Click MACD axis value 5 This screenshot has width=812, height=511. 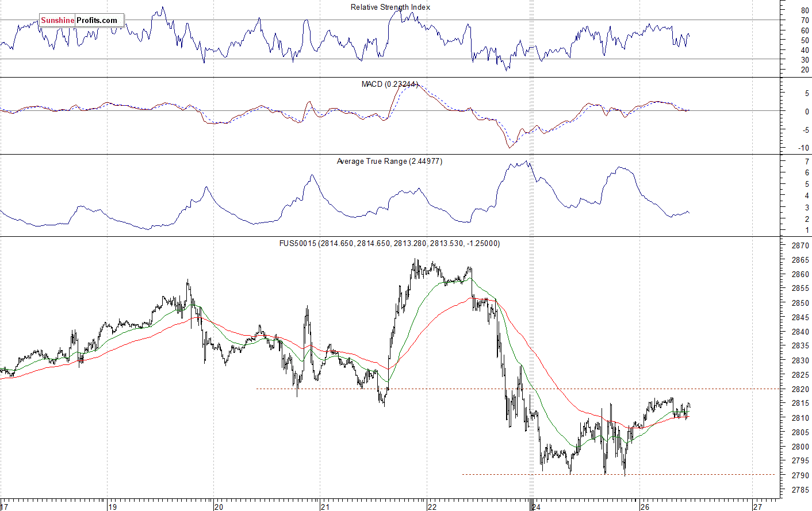pyautogui.click(x=807, y=93)
